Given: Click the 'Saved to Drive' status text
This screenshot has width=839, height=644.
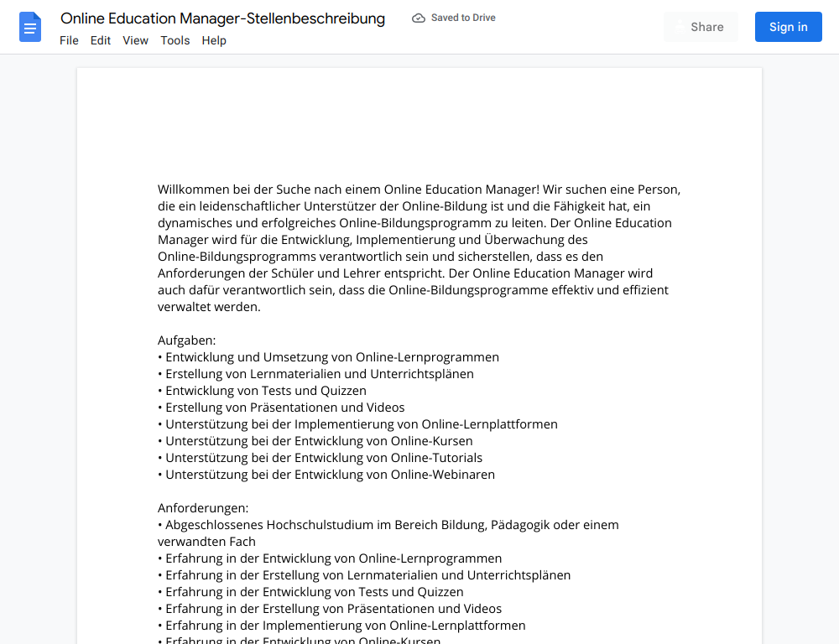Looking at the screenshot, I should tap(463, 18).
